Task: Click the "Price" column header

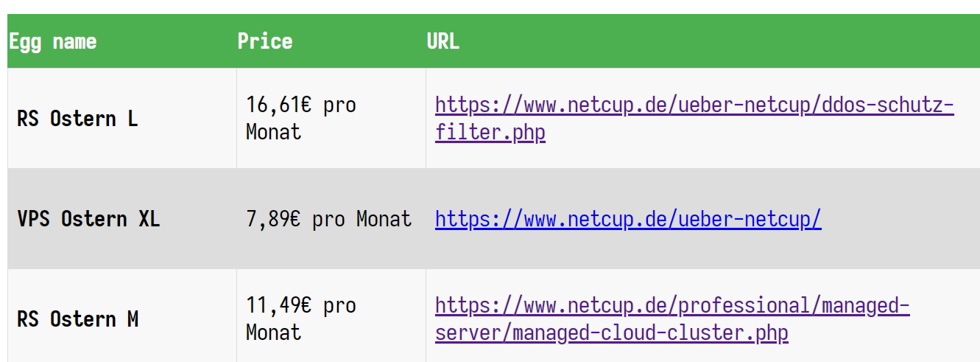Action: (x=265, y=41)
